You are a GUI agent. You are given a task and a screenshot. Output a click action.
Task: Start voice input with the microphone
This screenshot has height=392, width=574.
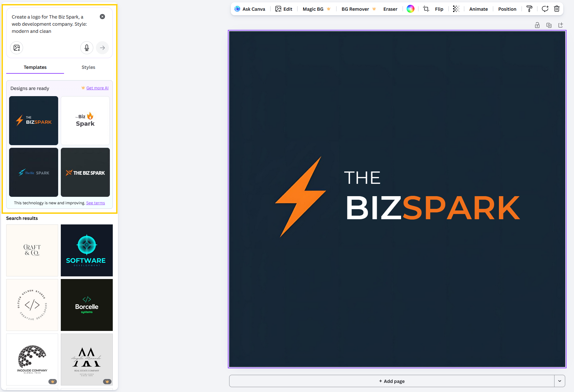[86, 48]
